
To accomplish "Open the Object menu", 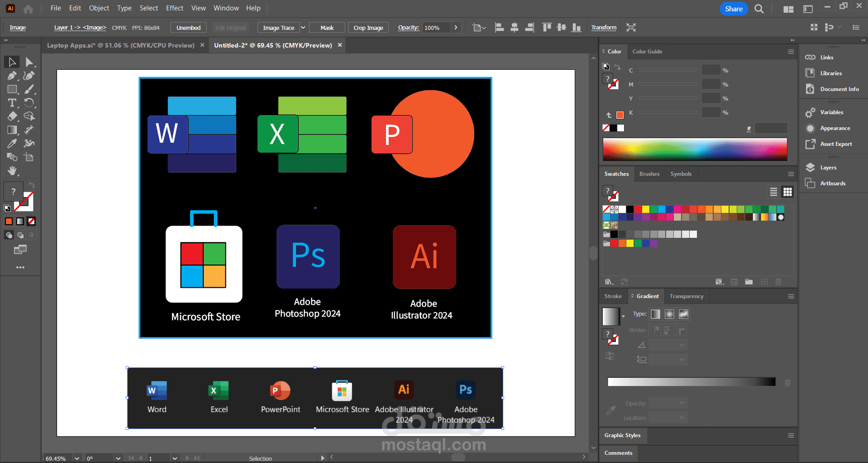I will click(x=99, y=8).
